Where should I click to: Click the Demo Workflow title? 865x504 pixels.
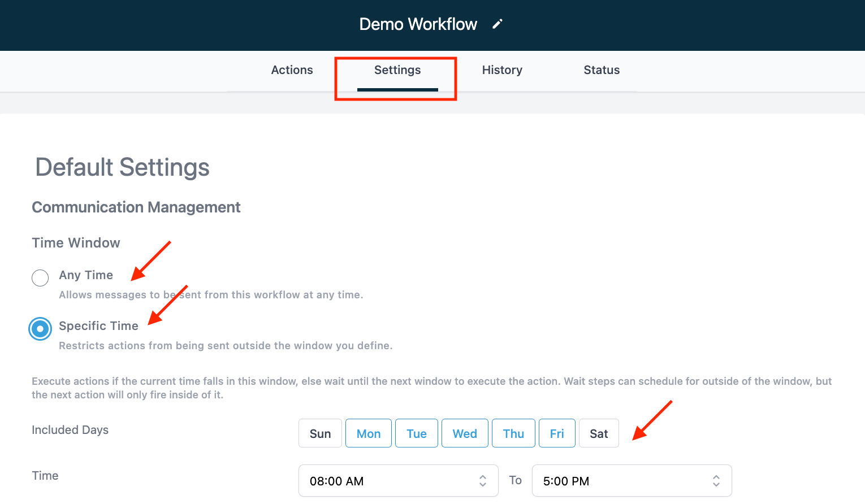pos(418,24)
